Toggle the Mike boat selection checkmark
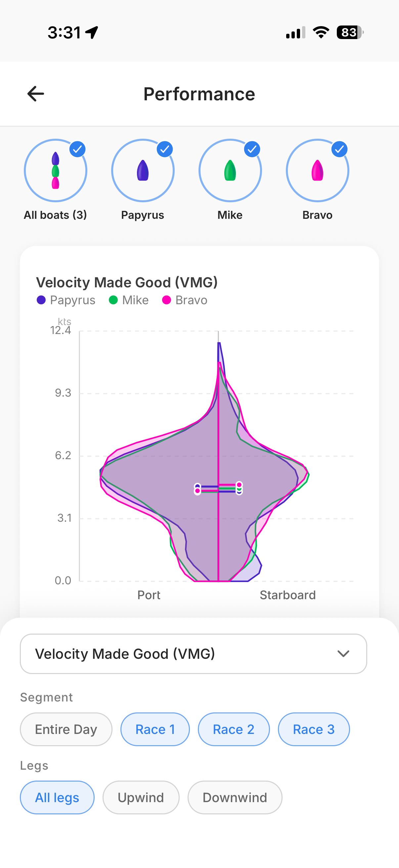 coord(252,149)
